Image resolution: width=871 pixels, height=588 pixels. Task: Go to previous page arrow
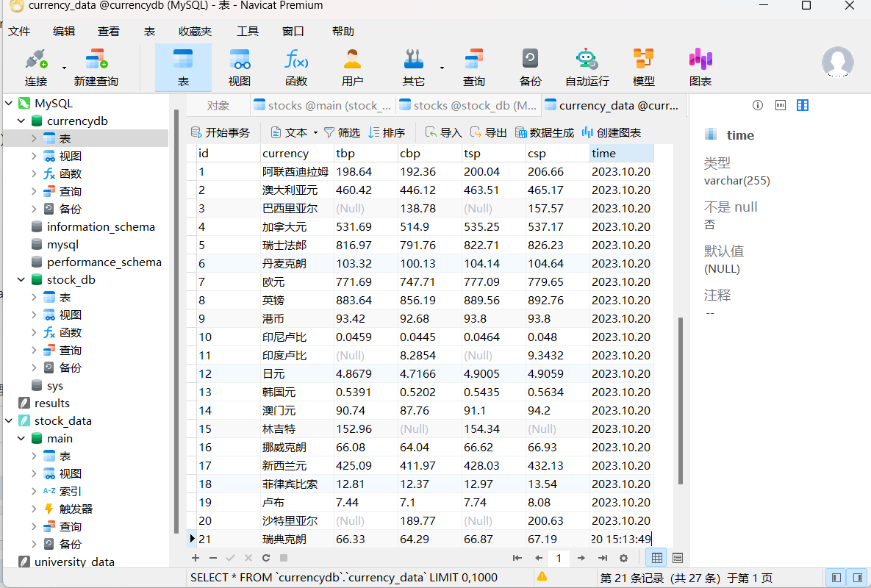(538, 558)
